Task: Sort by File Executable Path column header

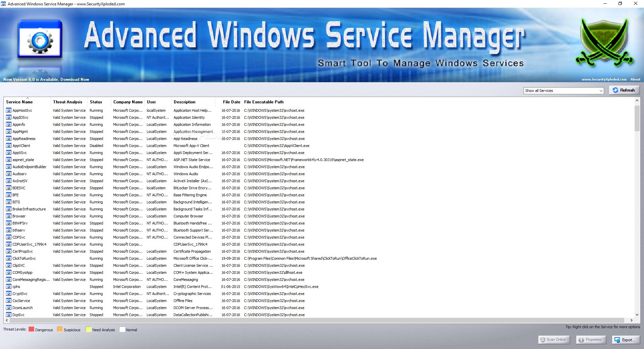Action: click(264, 102)
